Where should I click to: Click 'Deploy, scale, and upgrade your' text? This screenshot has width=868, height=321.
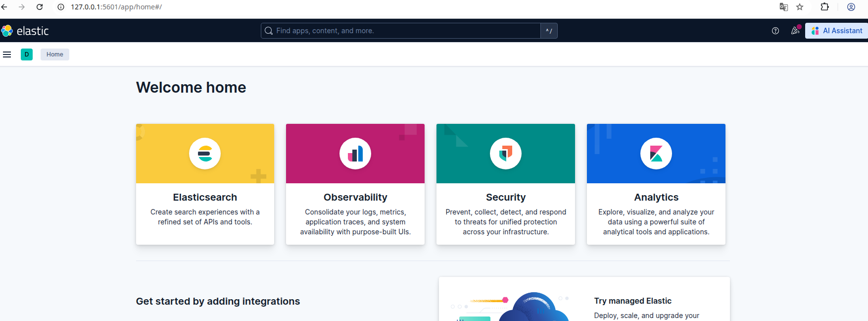pos(647,316)
